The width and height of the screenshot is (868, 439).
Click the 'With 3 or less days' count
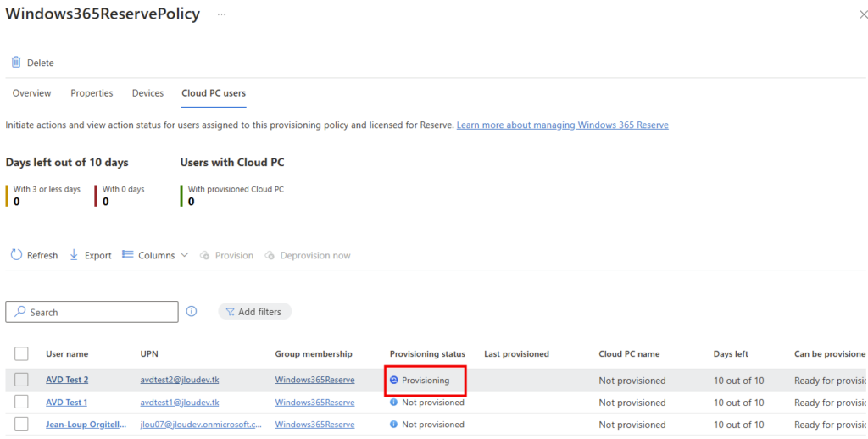17,202
